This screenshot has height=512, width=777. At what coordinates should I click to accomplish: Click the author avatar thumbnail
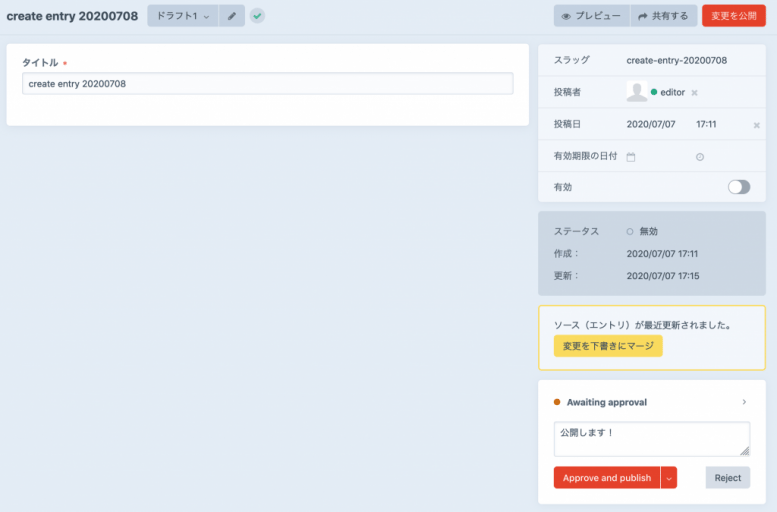pos(636,92)
